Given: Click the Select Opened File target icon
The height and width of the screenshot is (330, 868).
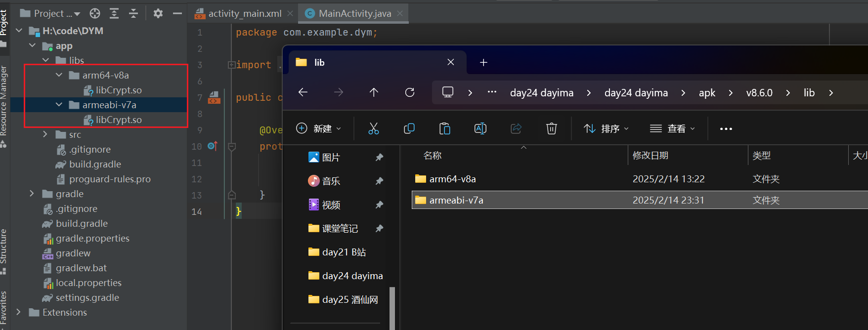Looking at the screenshot, I should [95, 13].
